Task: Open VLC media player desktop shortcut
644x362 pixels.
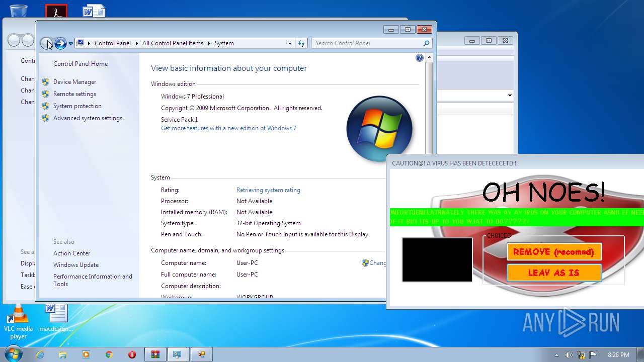Action: (x=19, y=322)
